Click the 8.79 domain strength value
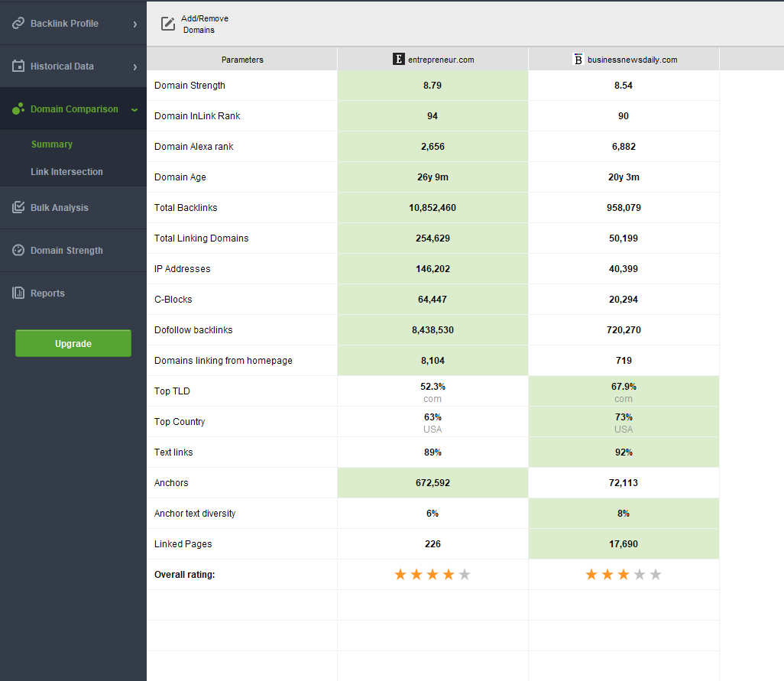Screen dimensions: 784x681 pos(432,85)
